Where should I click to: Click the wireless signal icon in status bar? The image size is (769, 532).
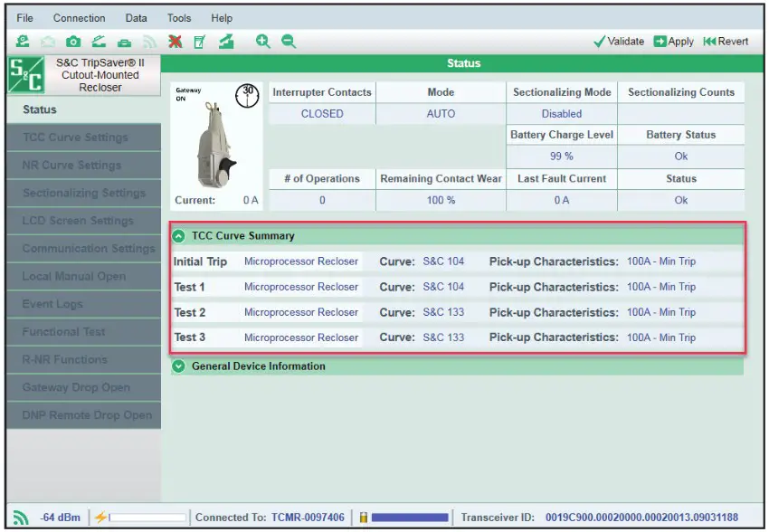pos(21,518)
